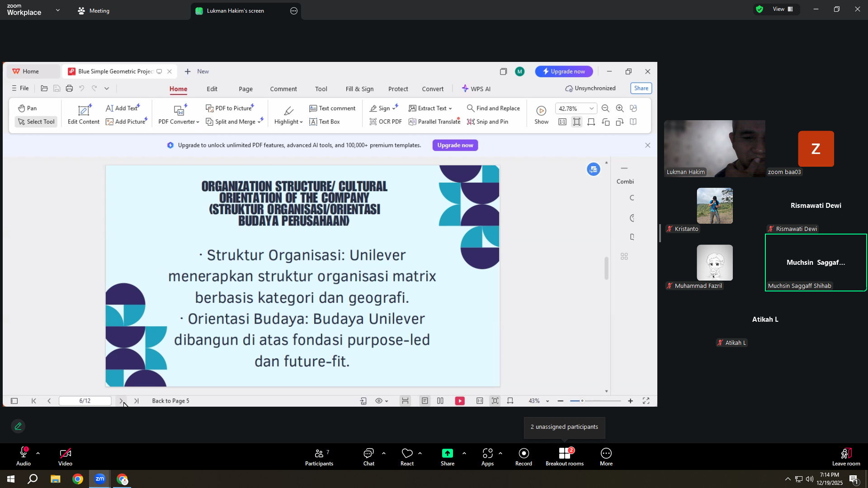This screenshot has height=488, width=868.
Task: Run OCR PDF tool
Action: pyautogui.click(x=386, y=122)
